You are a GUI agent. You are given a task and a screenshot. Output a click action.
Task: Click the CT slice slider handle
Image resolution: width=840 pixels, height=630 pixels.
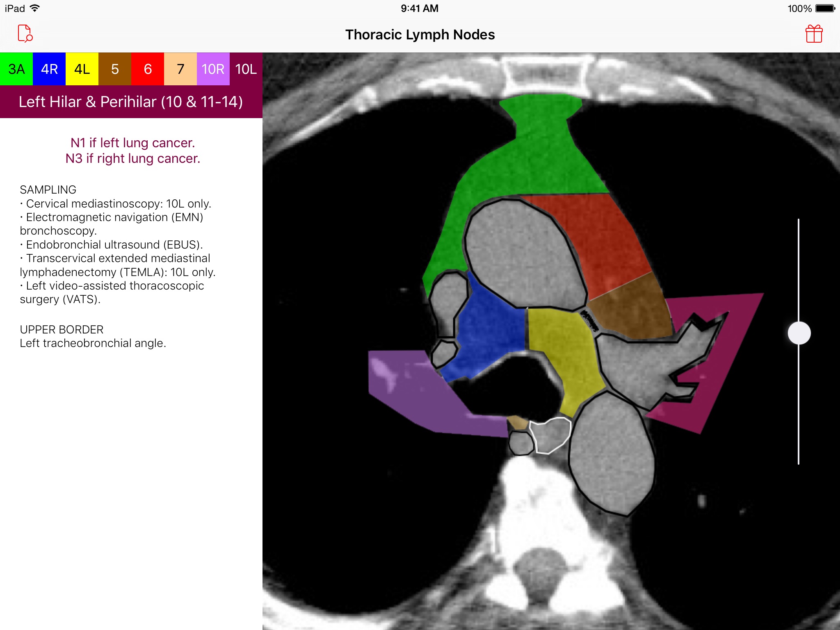(x=799, y=333)
